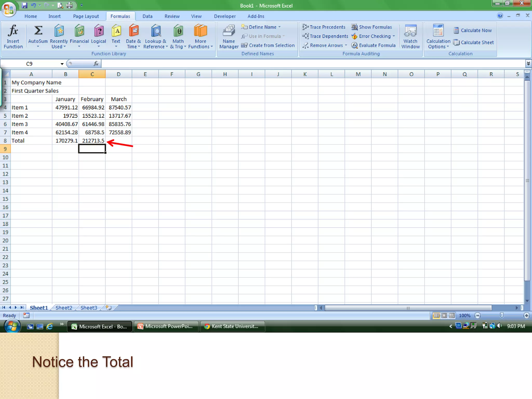Open Recently Used functions list
532x399 pixels.
coord(59,36)
